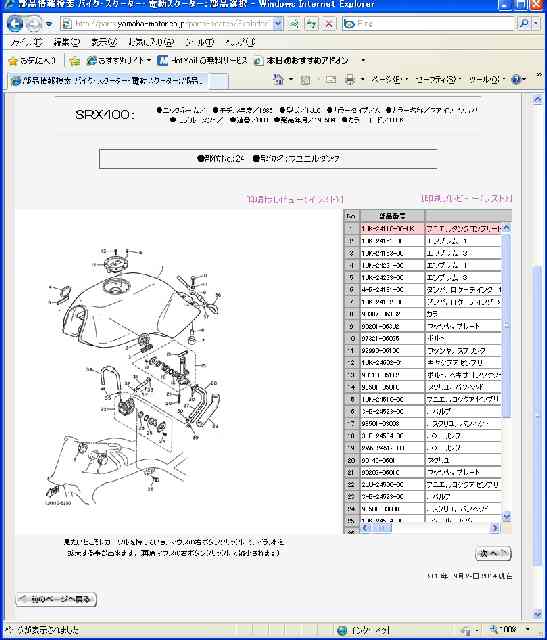This screenshot has width=547, height=640.
Task: Open the HotMail の無料サービス favorites link
Action: point(202,61)
